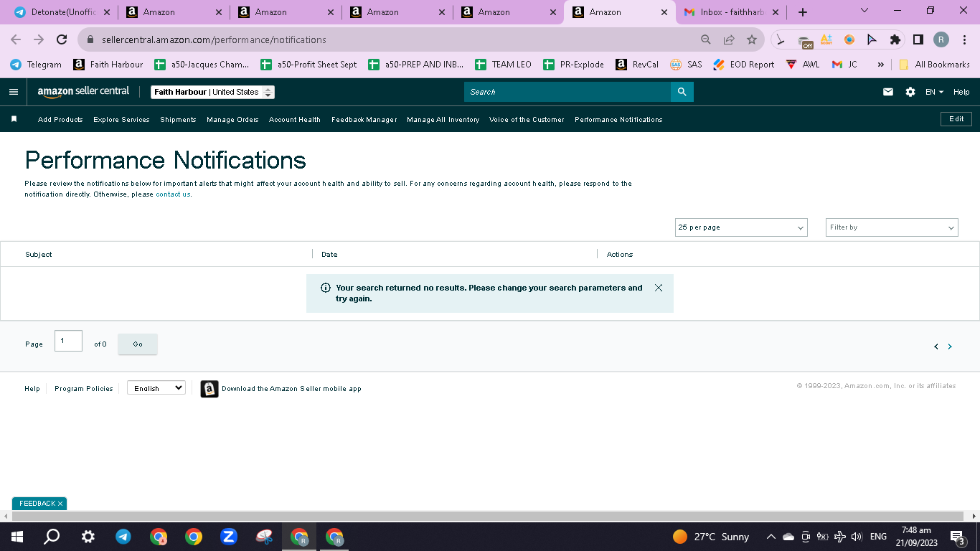Image resolution: width=980 pixels, height=551 pixels.
Task: Navigate to Feedback Manager
Action: pyautogui.click(x=364, y=120)
